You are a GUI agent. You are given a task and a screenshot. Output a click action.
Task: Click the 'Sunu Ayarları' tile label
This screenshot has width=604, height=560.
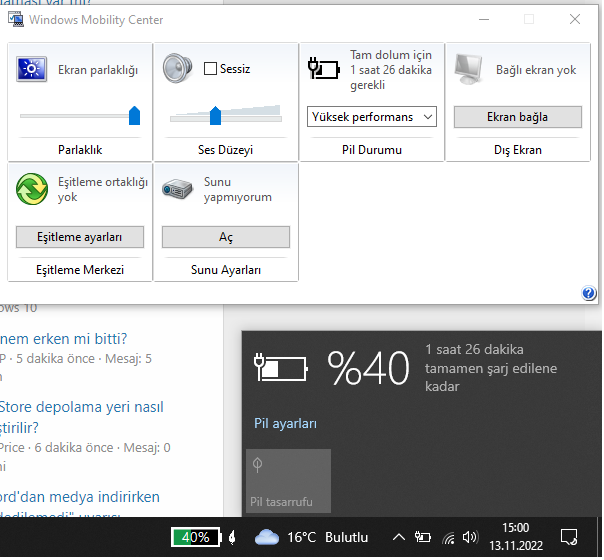click(226, 270)
